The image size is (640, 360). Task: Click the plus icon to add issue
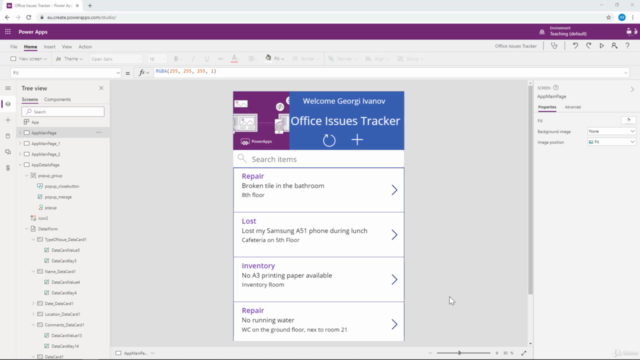(x=357, y=140)
